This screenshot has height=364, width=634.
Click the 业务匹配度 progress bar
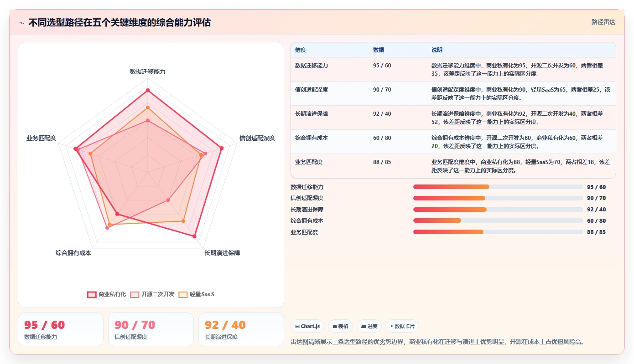[x=498, y=232]
